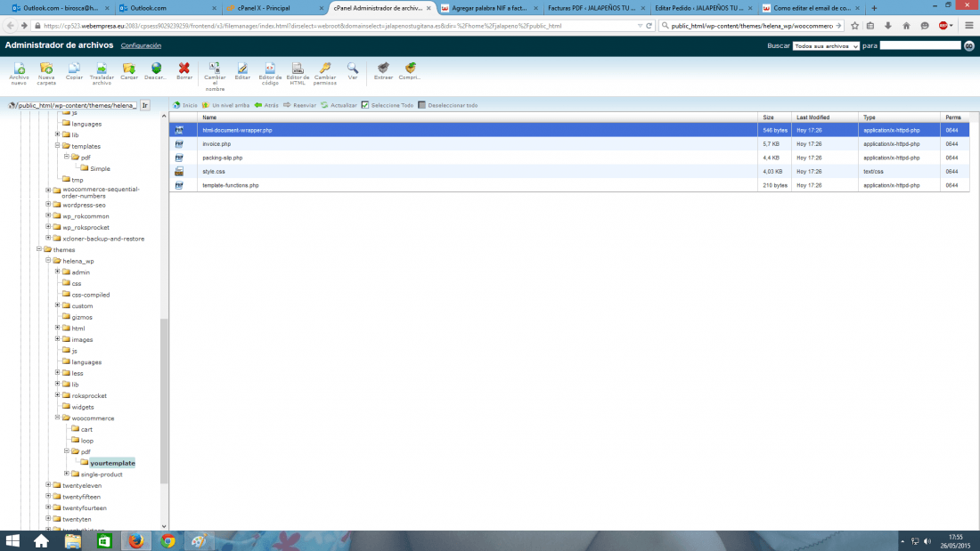
Task: Collapse the themes folder
Action: tap(38, 249)
